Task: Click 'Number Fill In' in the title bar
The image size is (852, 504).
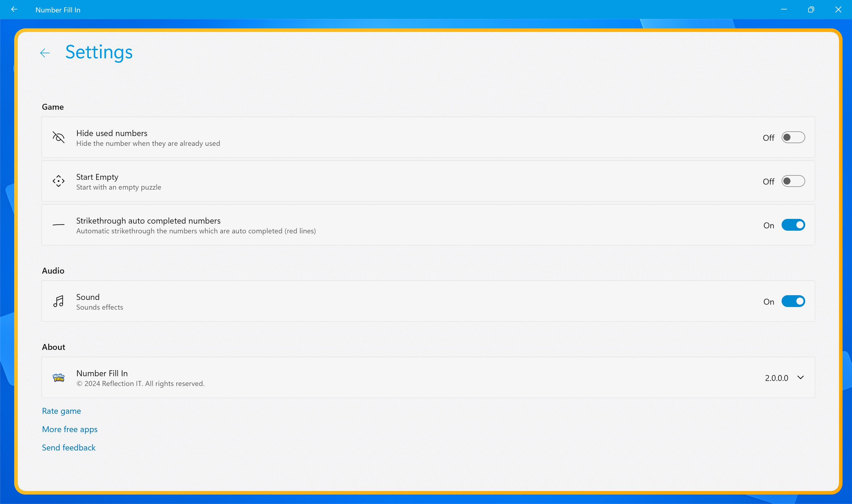Action: pyautogui.click(x=58, y=10)
